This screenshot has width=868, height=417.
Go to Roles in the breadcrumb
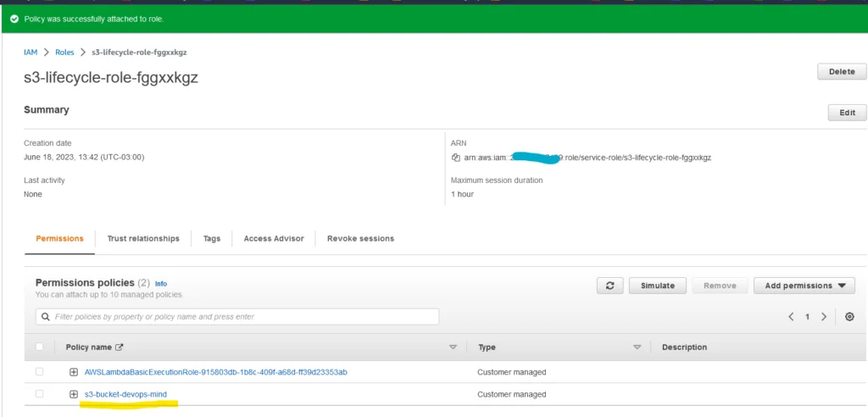pos(64,52)
